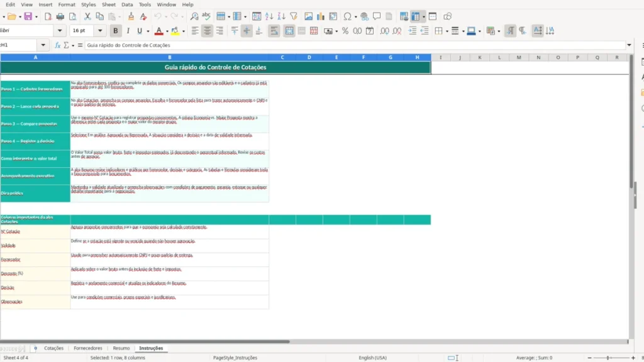Insert special character omega icon
The width and height of the screenshot is (644, 362).
[x=347, y=16]
